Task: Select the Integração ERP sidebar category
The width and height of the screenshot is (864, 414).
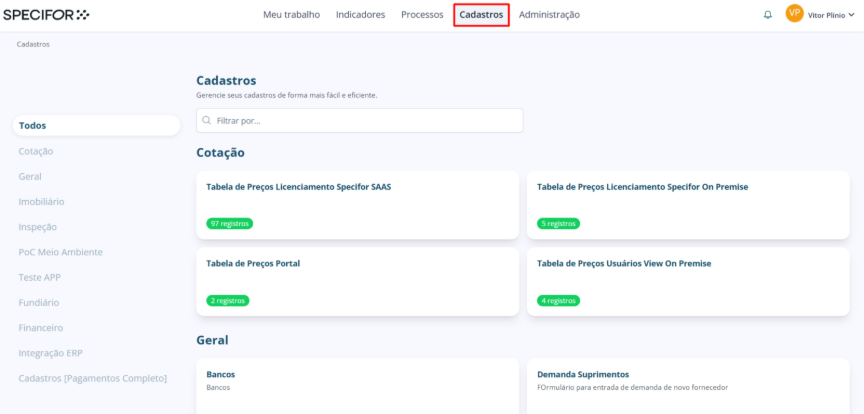Action: 51,353
